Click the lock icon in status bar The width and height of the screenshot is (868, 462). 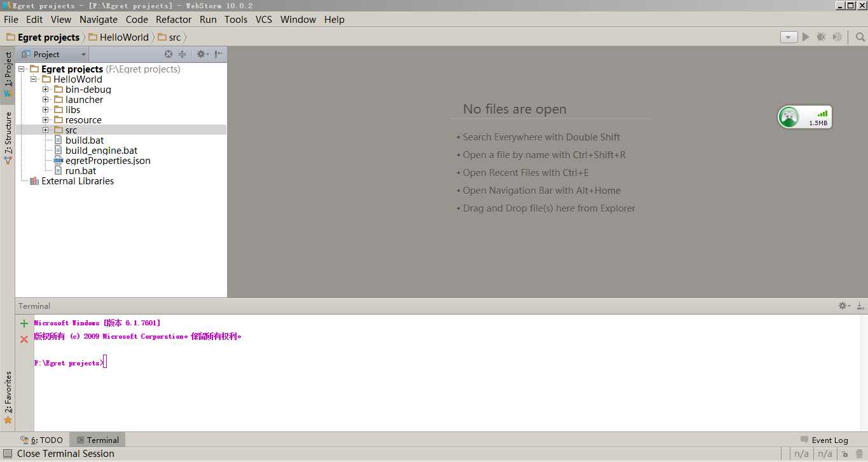pos(844,454)
